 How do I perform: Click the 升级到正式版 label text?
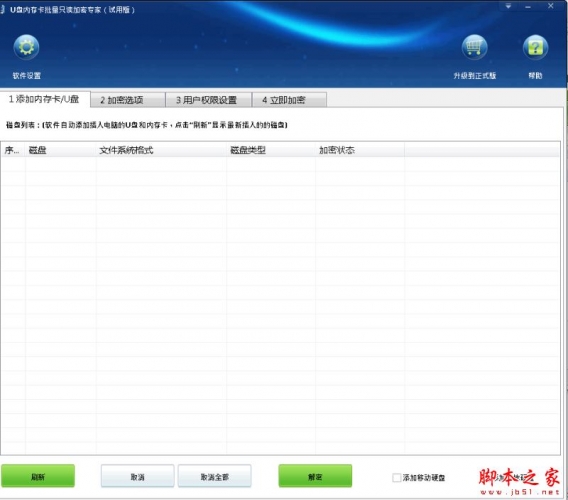475,75
